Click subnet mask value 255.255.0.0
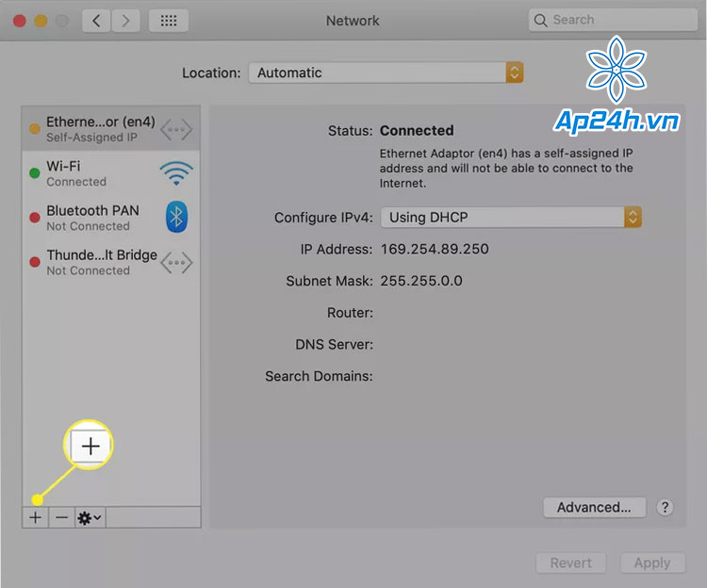Screen dimensions: 707x588 click(x=421, y=281)
